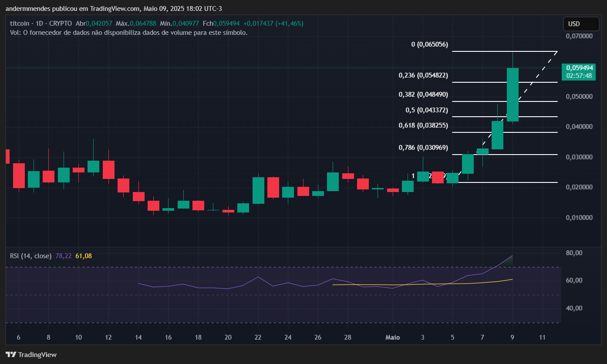
Task: Click date 9 on time axis
Action: click(512, 337)
